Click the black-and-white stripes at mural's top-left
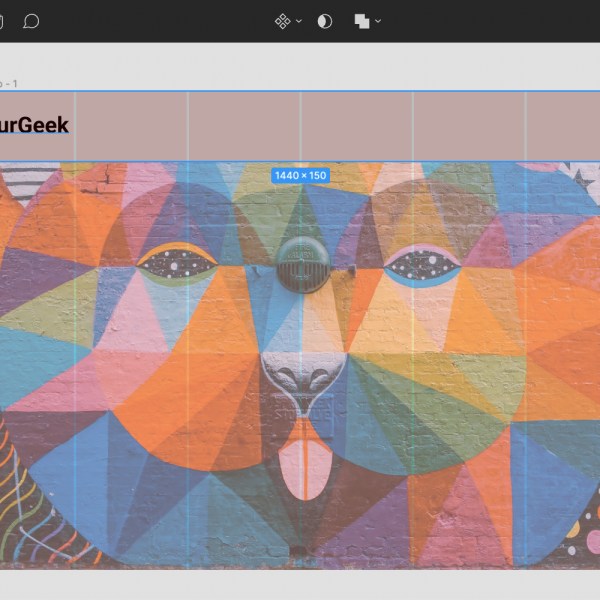 pyautogui.click(x=30, y=182)
